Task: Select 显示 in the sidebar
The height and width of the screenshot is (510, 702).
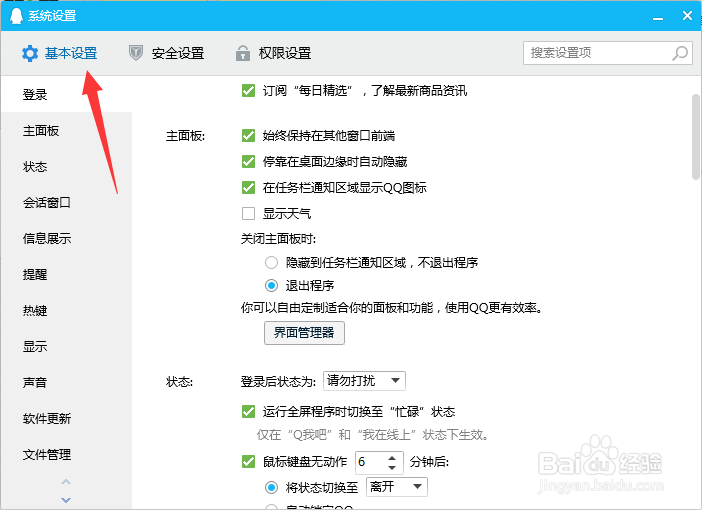Action: tap(66, 347)
